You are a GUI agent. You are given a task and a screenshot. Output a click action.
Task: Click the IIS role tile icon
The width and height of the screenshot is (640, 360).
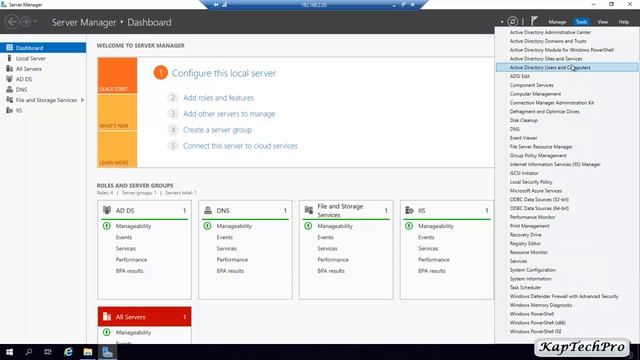pyautogui.click(x=409, y=210)
